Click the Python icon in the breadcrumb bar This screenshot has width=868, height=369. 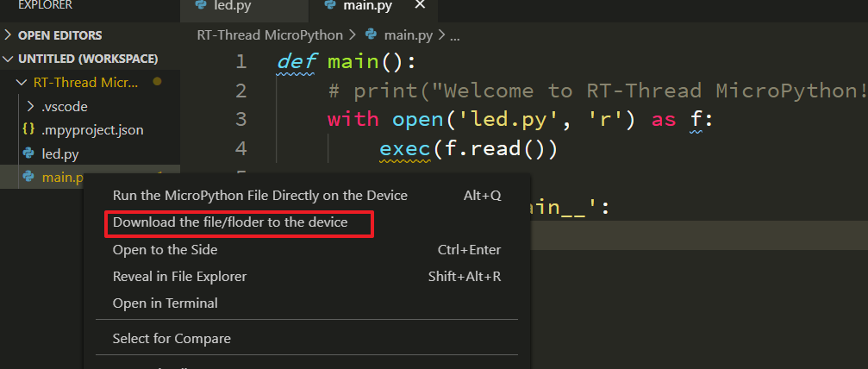point(372,35)
